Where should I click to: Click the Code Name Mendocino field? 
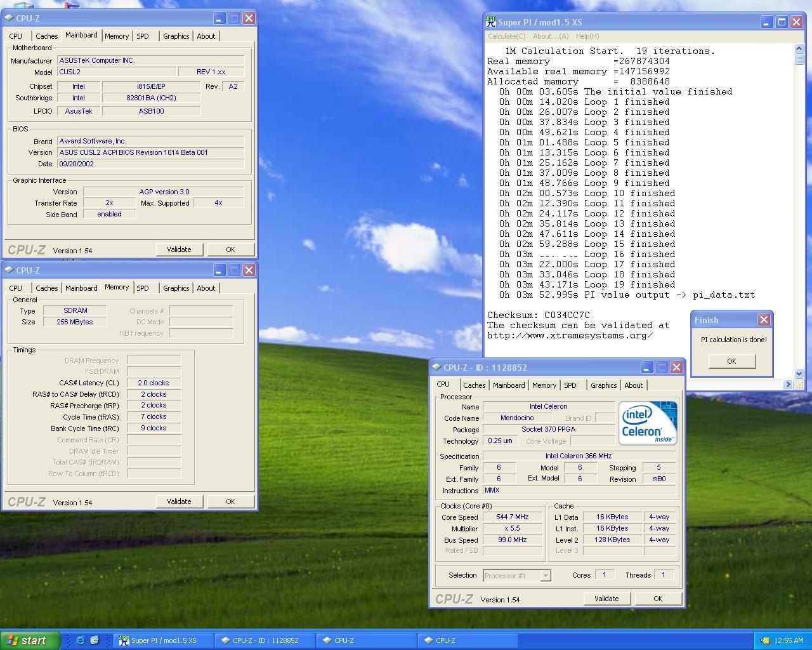tap(517, 418)
